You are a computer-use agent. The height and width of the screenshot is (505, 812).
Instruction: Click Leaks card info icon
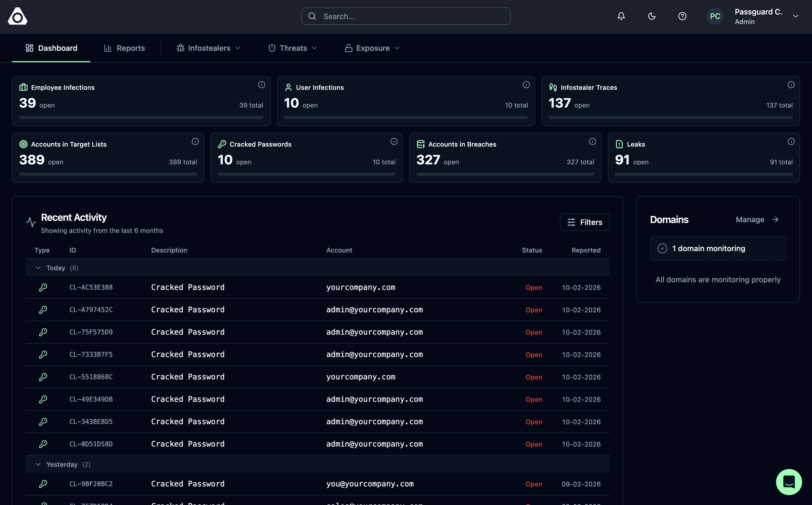pos(791,142)
